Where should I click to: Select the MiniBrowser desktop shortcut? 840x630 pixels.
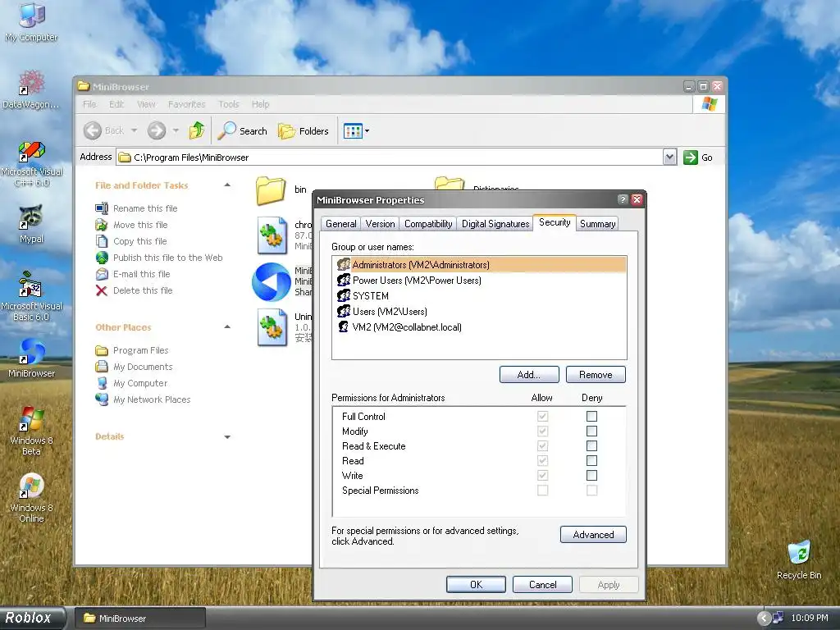[31, 358]
